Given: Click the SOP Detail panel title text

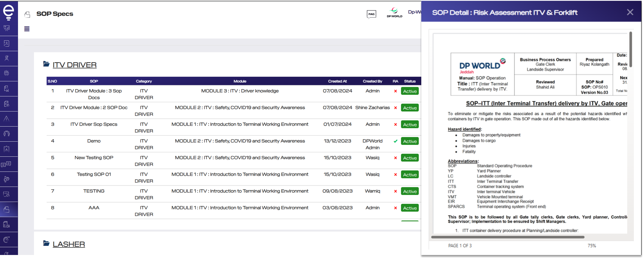Looking at the screenshot, I should (505, 13).
